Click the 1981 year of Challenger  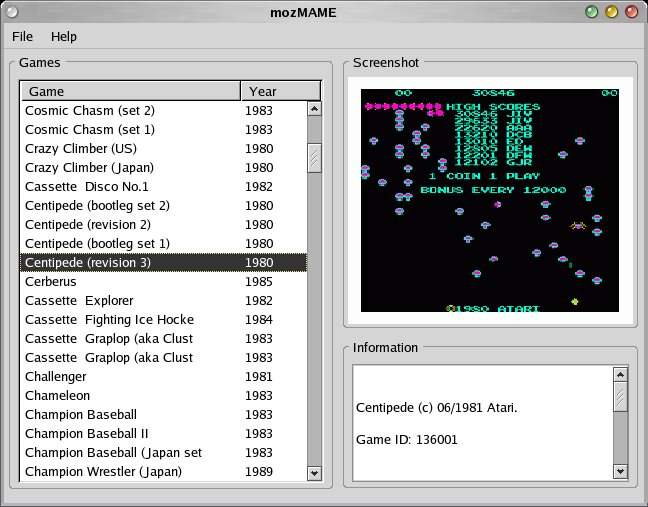coord(259,377)
